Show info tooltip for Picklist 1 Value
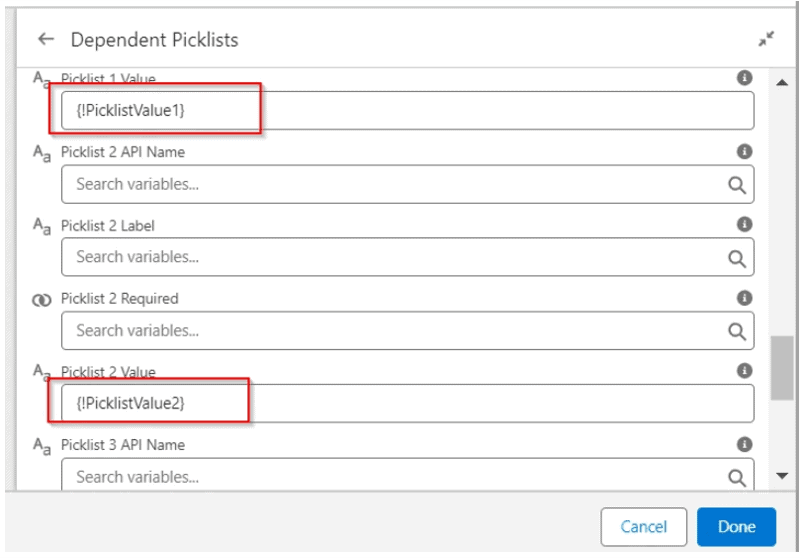800x558 pixels. coord(744,78)
